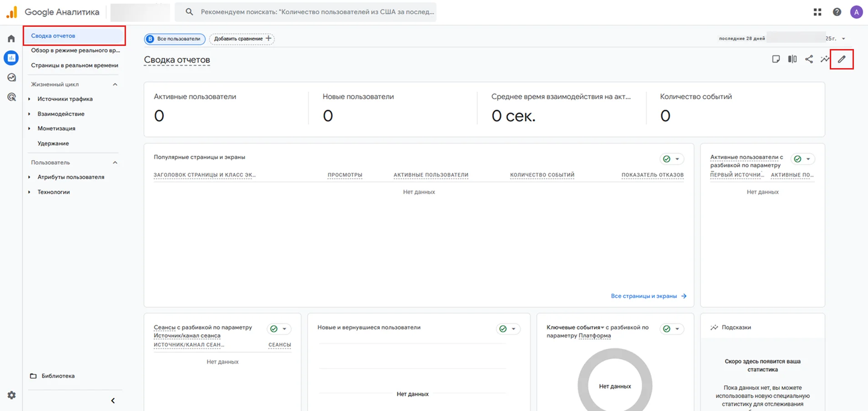
Task: Open the Google apps grid icon
Action: click(x=817, y=12)
